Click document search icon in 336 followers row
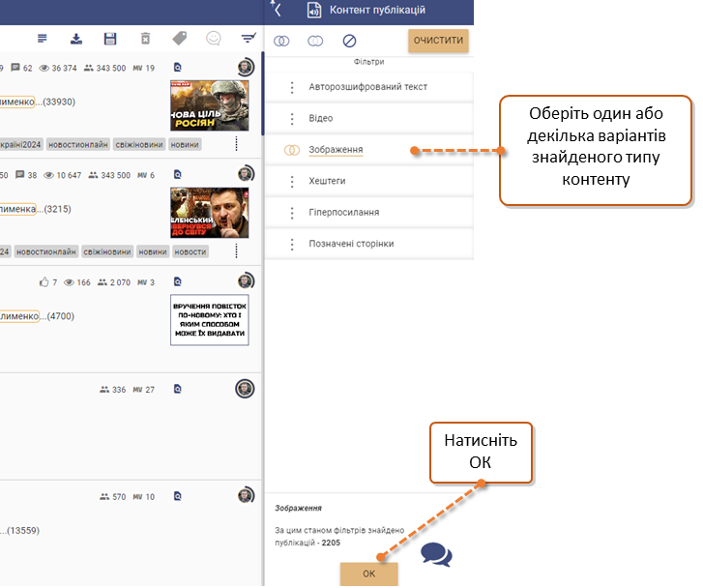703x588 pixels. point(178,389)
